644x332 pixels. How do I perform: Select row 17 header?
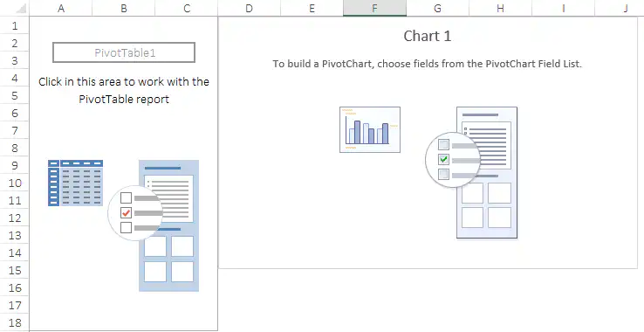15,305
